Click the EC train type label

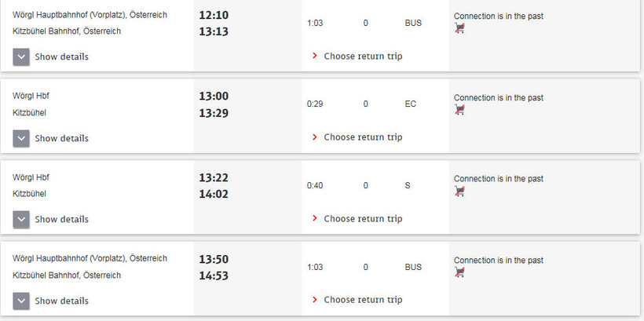tap(411, 104)
